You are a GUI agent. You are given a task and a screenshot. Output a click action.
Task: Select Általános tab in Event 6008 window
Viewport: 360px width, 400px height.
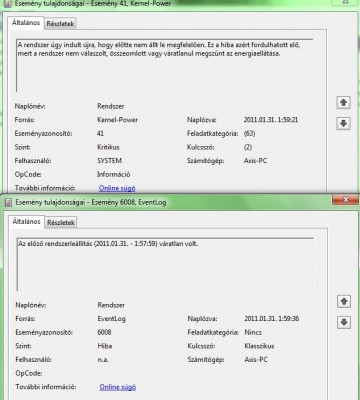[x=26, y=222]
